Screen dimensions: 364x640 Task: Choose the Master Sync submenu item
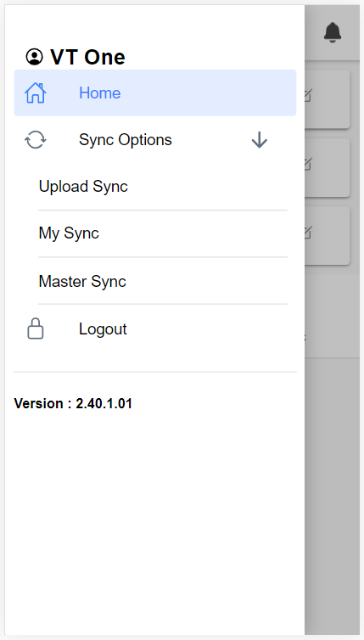(163, 281)
